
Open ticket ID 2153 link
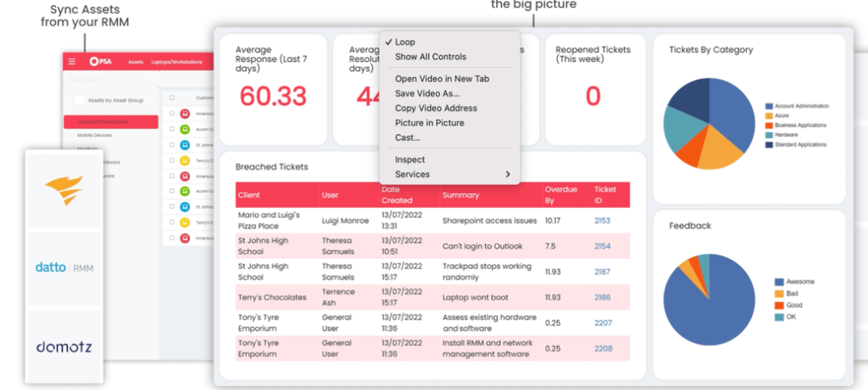603,220
